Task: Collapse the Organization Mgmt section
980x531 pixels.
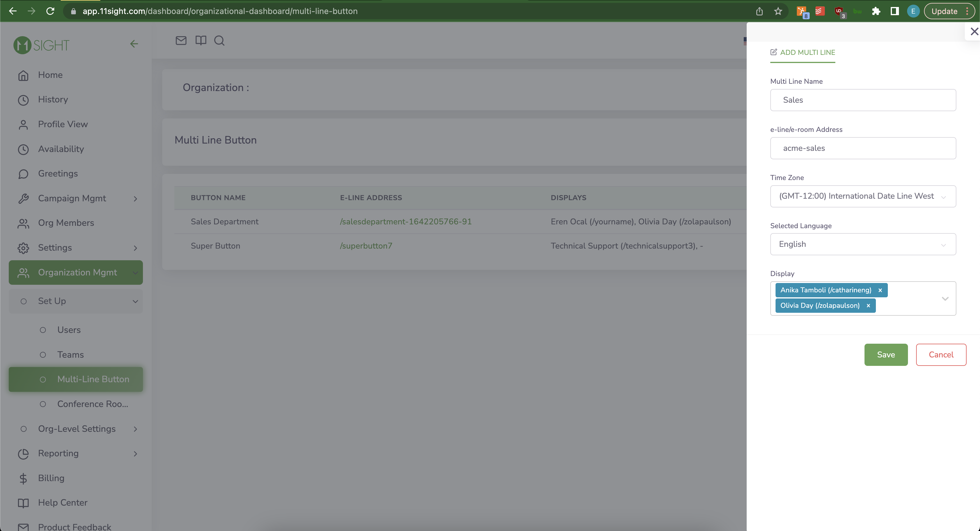Action: pos(135,273)
